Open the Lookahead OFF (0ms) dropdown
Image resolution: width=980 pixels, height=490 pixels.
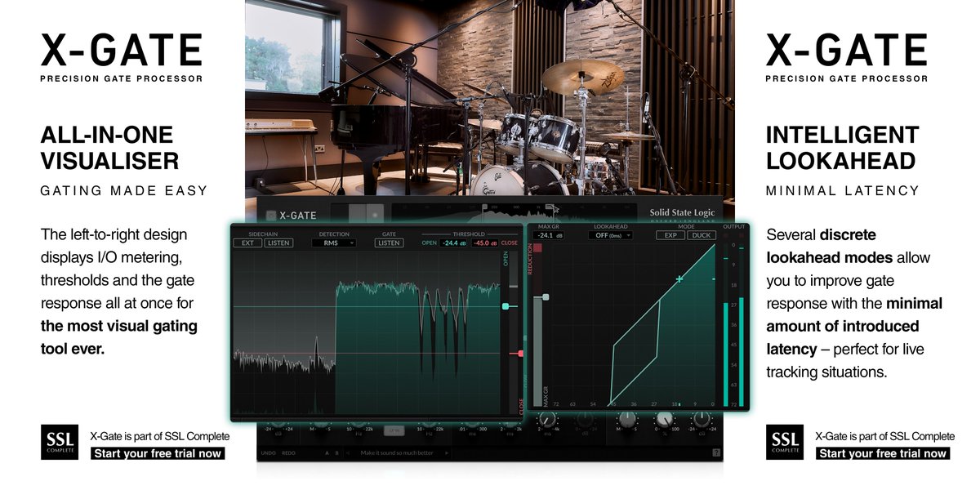click(x=611, y=235)
